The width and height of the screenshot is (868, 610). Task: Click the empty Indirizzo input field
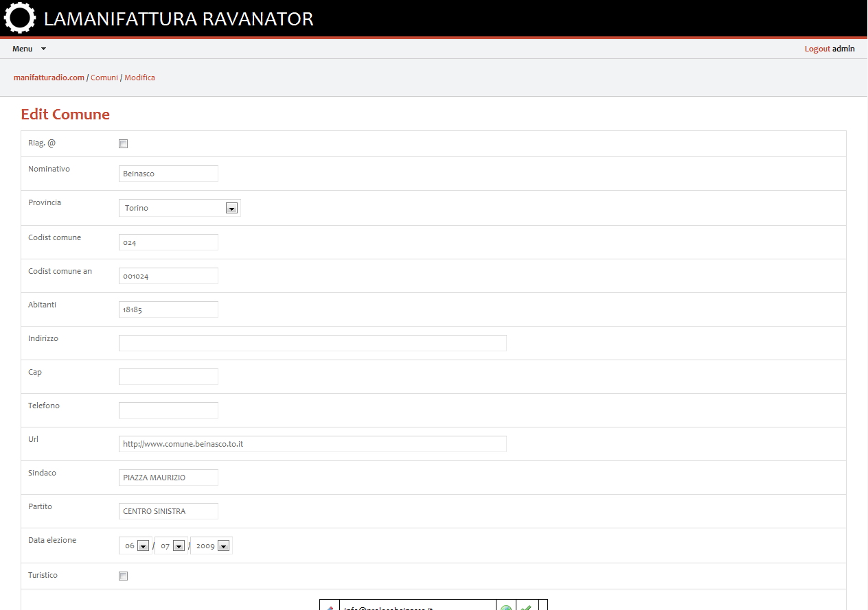[312, 342]
